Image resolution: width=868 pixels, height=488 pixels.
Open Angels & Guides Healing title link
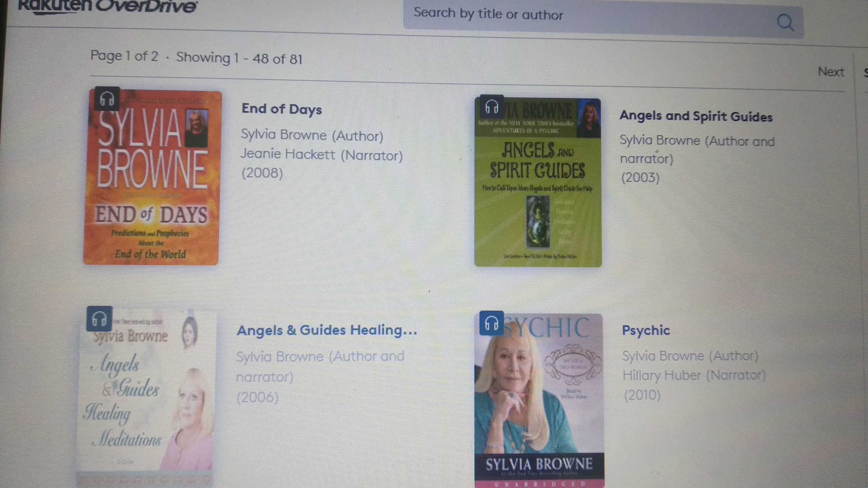coord(327,330)
